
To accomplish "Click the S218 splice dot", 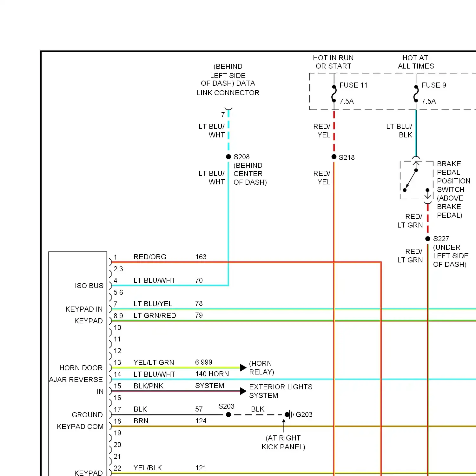I will pyautogui.click(x=334, y=157).
